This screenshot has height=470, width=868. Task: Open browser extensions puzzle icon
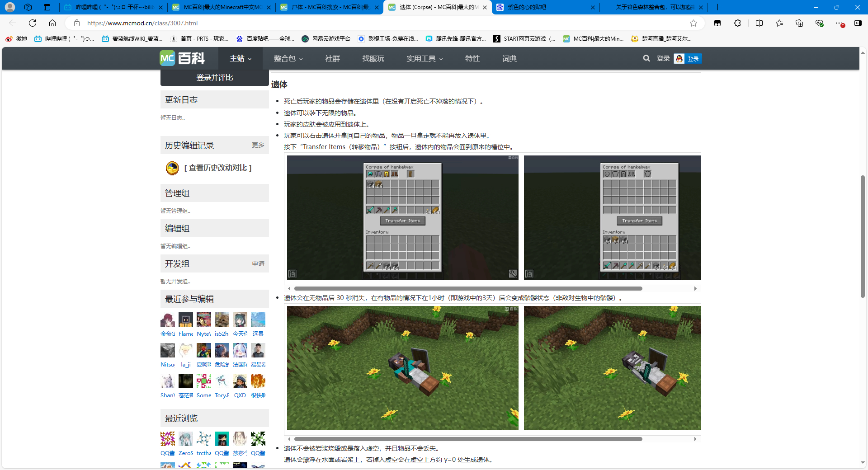click(737, 23)
